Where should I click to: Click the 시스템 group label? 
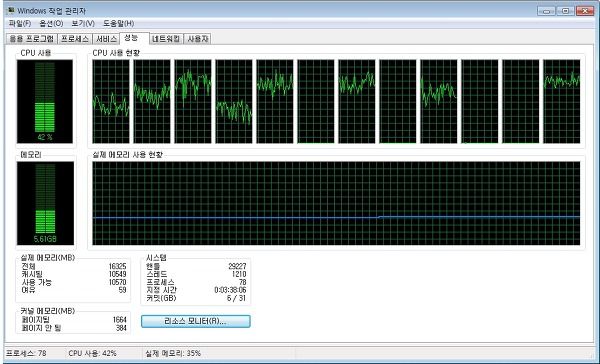[156, 258]
